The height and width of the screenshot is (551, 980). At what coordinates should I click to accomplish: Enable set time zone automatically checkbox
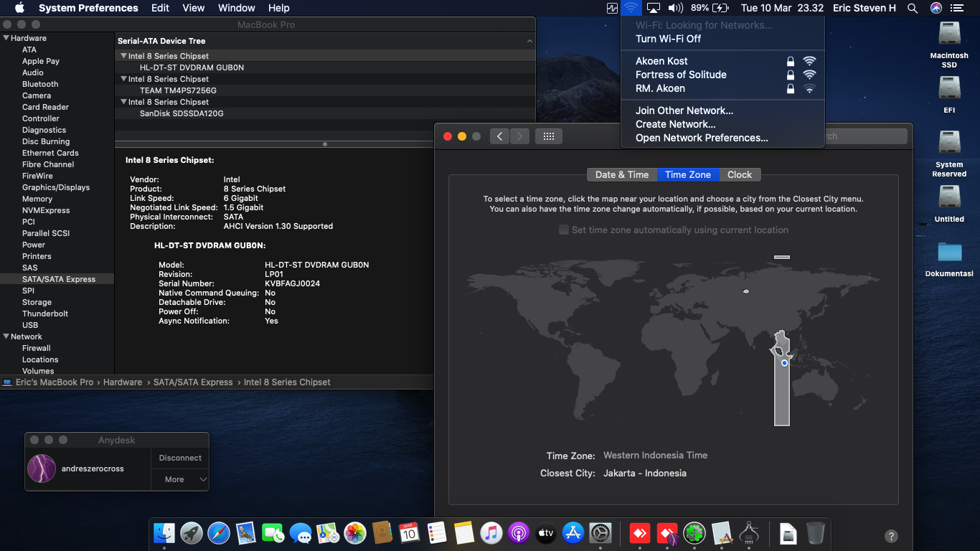coord(564,230)
